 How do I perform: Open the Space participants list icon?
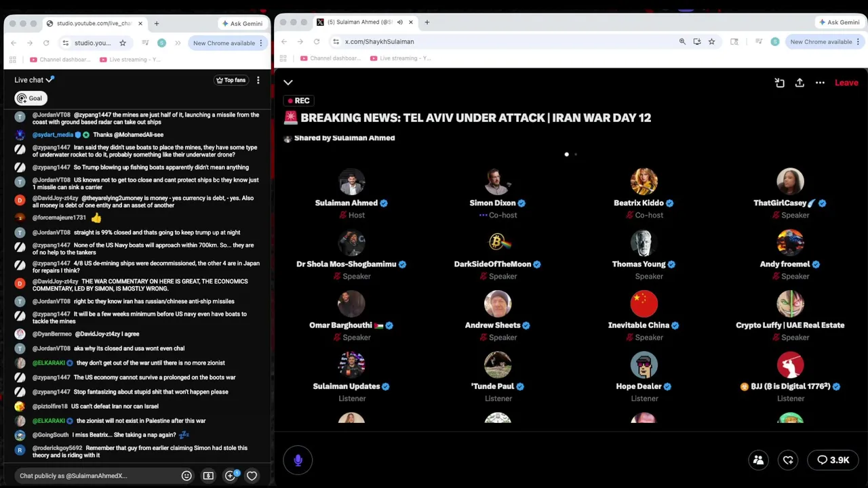tap(758, 460)
